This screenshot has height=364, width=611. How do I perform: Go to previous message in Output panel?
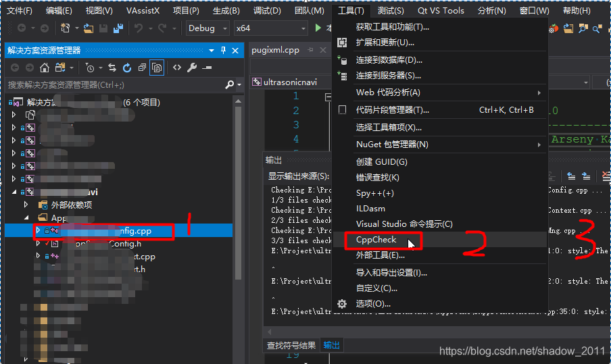pyautogui.click(x=571, y=176)
